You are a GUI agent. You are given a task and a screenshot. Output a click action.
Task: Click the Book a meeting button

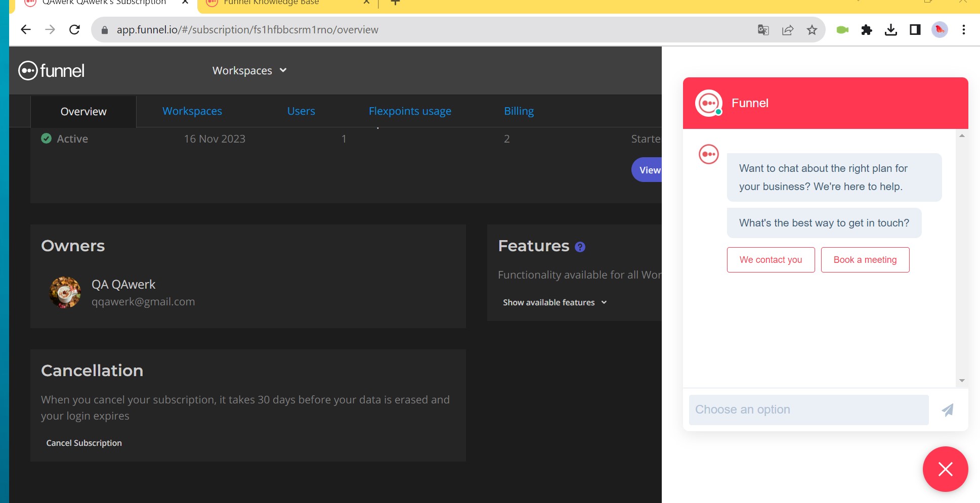865,260
